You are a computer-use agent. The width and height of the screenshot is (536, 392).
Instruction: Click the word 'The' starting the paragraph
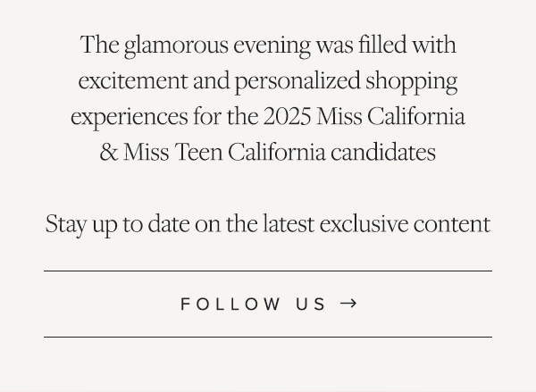[99, 45]
